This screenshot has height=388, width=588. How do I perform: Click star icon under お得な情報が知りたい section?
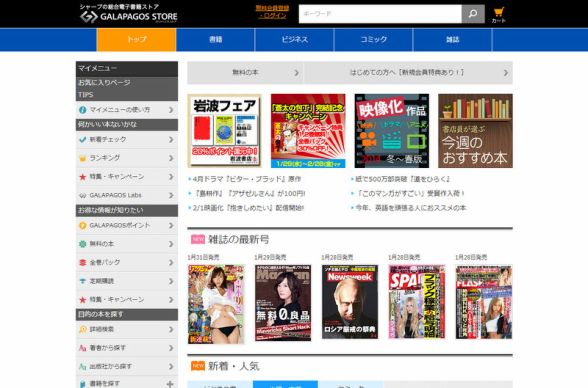pos(82,300)
